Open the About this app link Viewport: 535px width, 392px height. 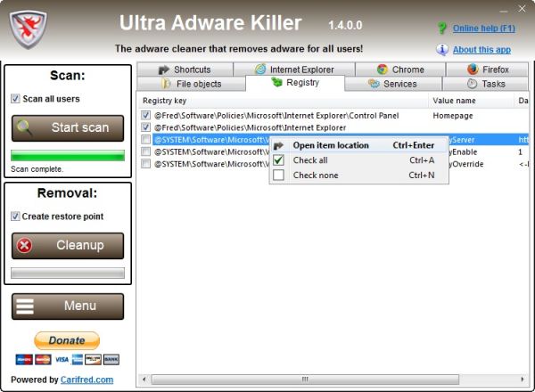[x=481, y=50]
